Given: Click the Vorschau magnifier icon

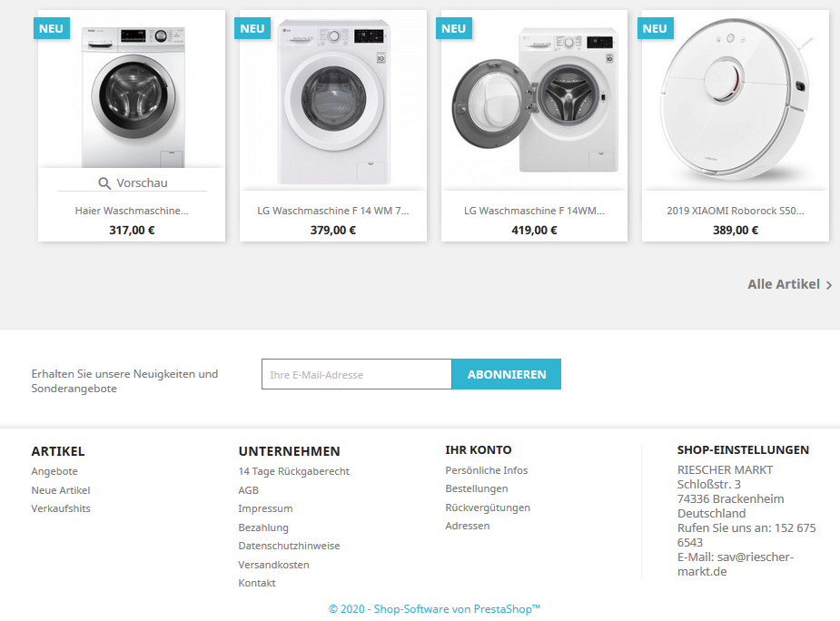Looking at the screenshot, I should 104,183.
